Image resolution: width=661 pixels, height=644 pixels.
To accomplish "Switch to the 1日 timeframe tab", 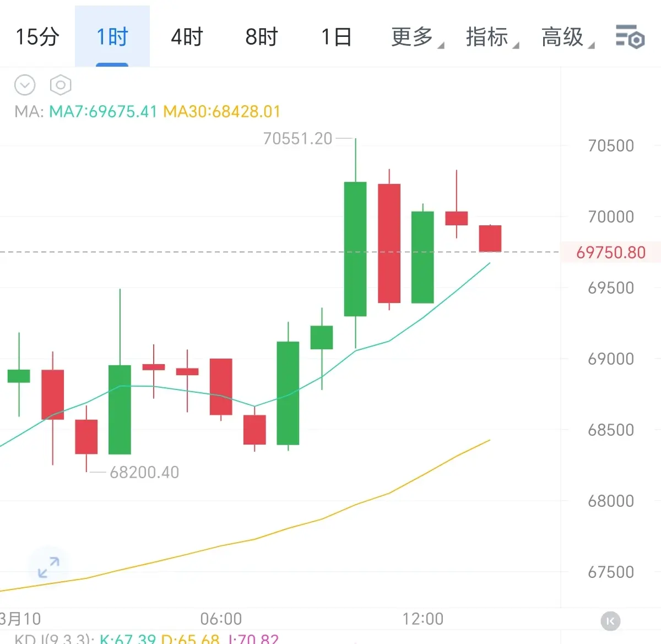I will [x=337, y=37].
